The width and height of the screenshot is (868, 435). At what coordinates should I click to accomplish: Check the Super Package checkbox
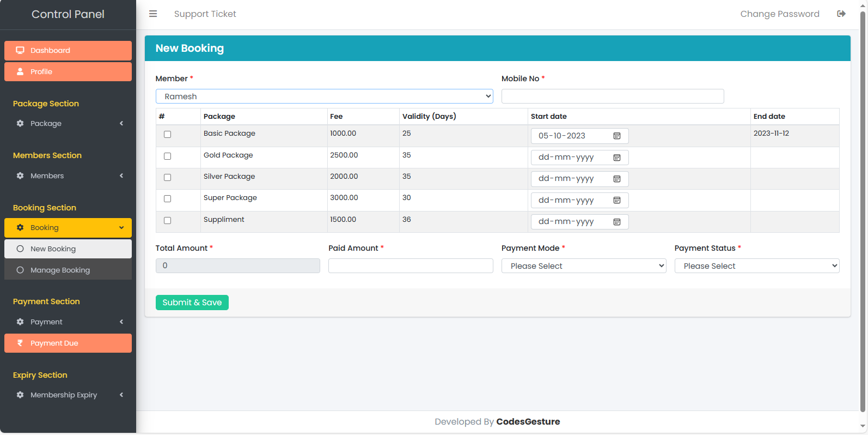168,198
